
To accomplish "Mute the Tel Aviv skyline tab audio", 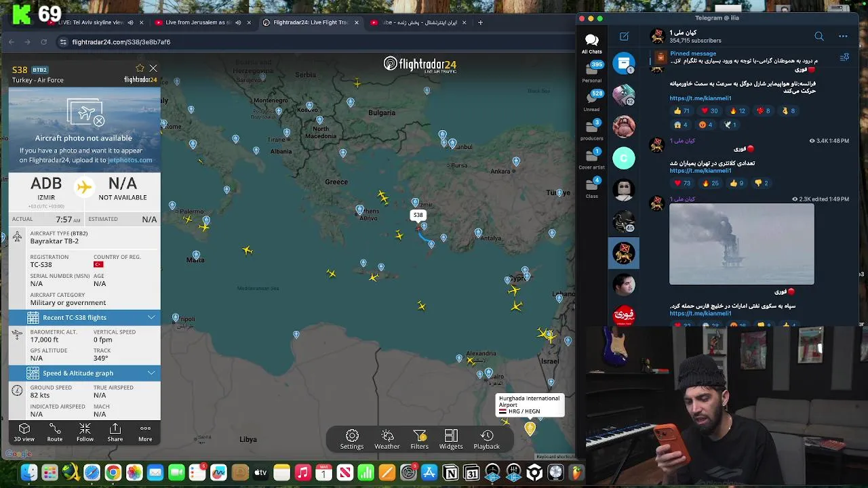I will 130,22.
